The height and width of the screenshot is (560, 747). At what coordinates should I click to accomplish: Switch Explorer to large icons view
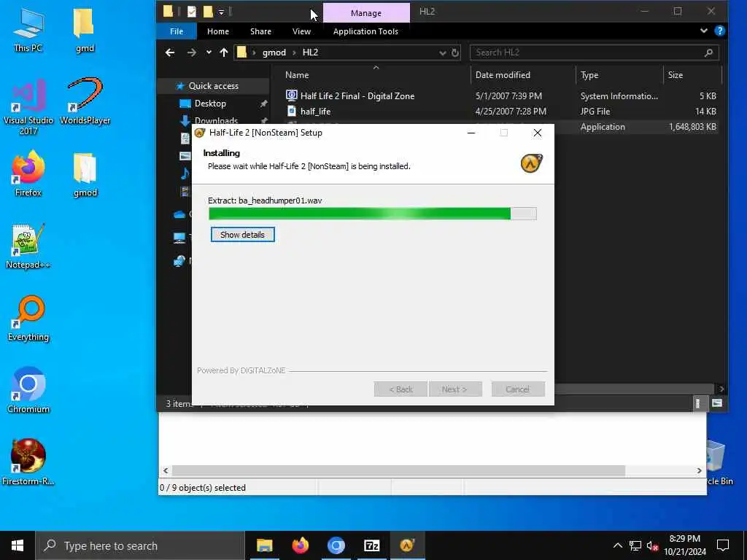[716, 404]
